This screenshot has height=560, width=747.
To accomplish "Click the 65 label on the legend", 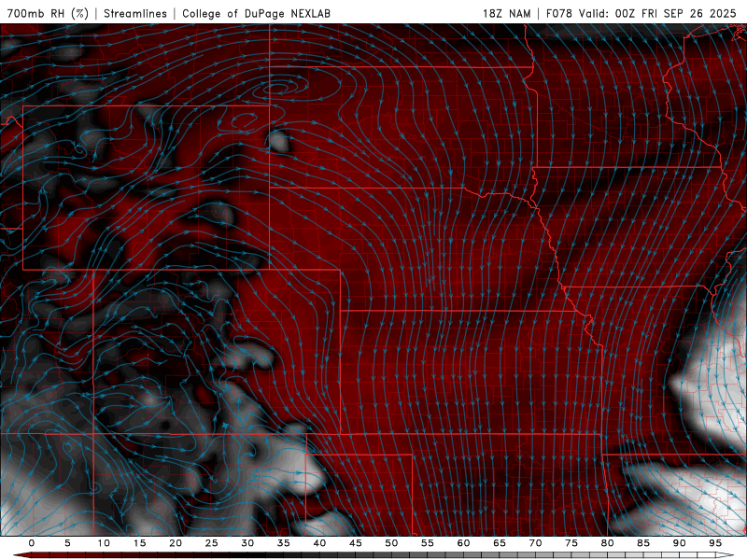I will (x=500, y=543).
